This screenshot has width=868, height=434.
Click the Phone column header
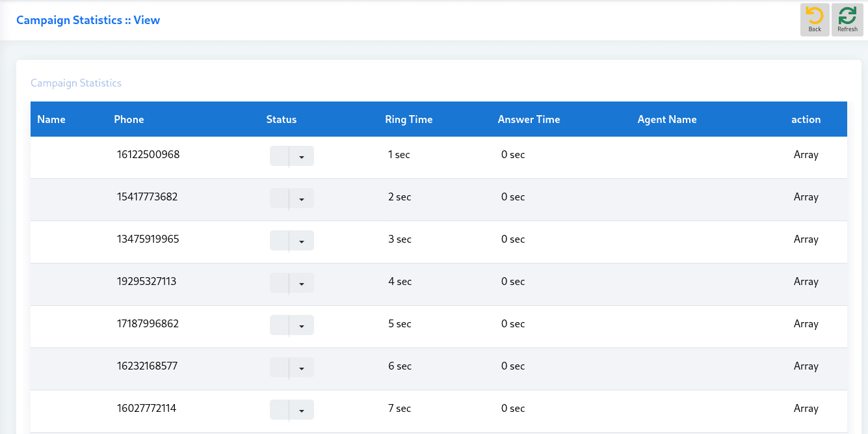click(x=129, y=119)
